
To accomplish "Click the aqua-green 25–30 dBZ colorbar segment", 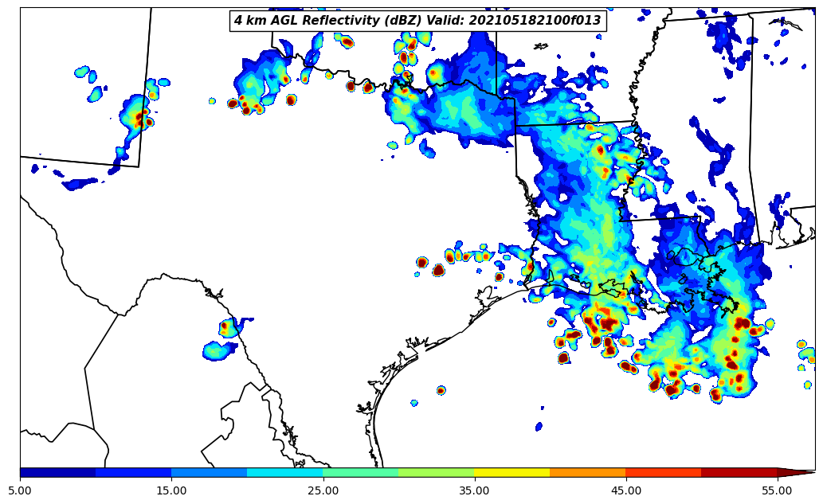I will point(360,472).
